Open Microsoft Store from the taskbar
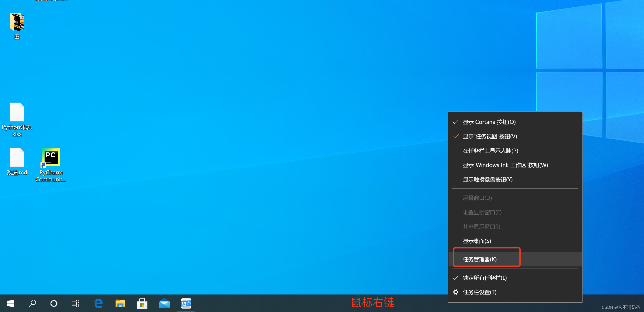The height and width of the screenshot is (312, 644). [142, 303]
